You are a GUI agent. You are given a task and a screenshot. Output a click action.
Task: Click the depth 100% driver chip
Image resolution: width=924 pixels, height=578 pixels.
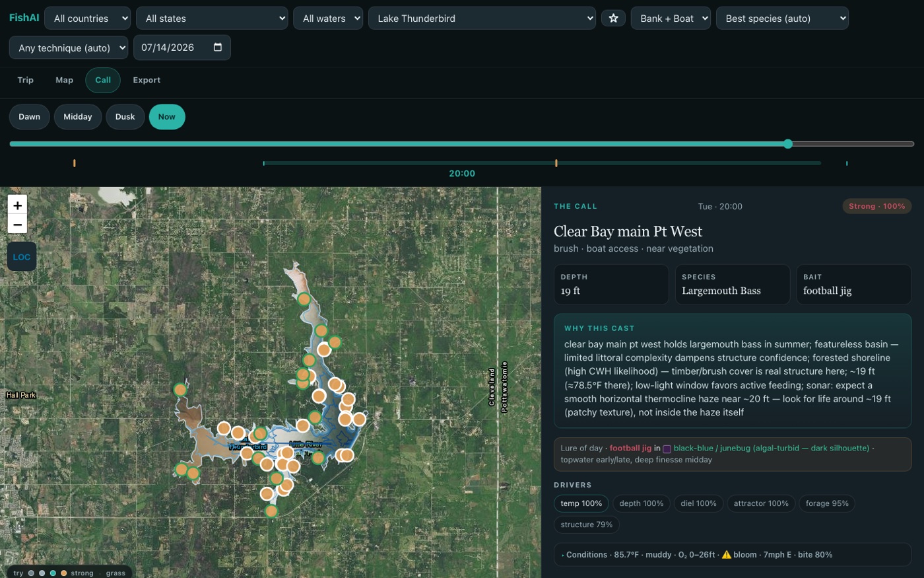(x=642, y=503)
